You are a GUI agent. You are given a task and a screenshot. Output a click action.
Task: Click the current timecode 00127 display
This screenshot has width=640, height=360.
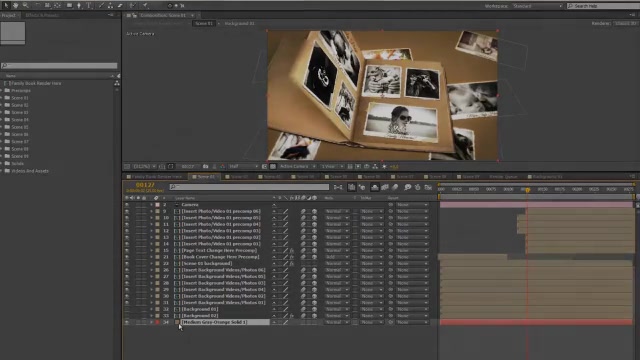[x=145, y=185]
